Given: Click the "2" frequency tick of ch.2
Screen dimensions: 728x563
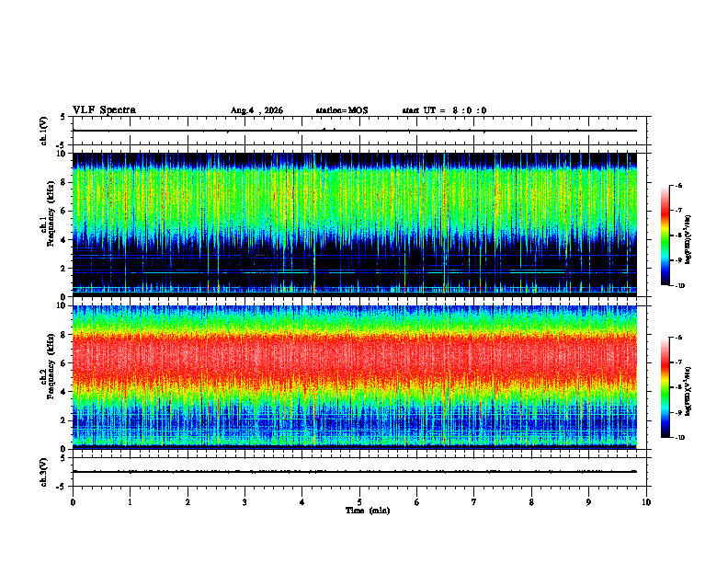Looking at the screenshot, I should [65, 420].
